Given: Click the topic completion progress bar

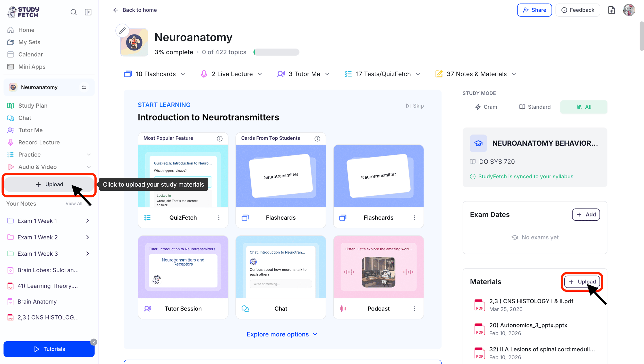Looking at the screenshot, I should 276,52.
